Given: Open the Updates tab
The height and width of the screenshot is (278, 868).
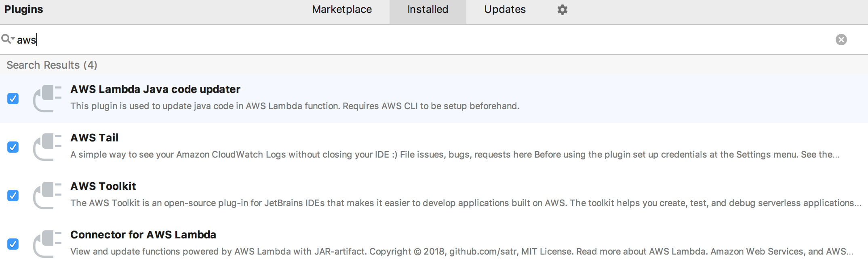Looking at the screenshot, I should click(x=505, y=9).
